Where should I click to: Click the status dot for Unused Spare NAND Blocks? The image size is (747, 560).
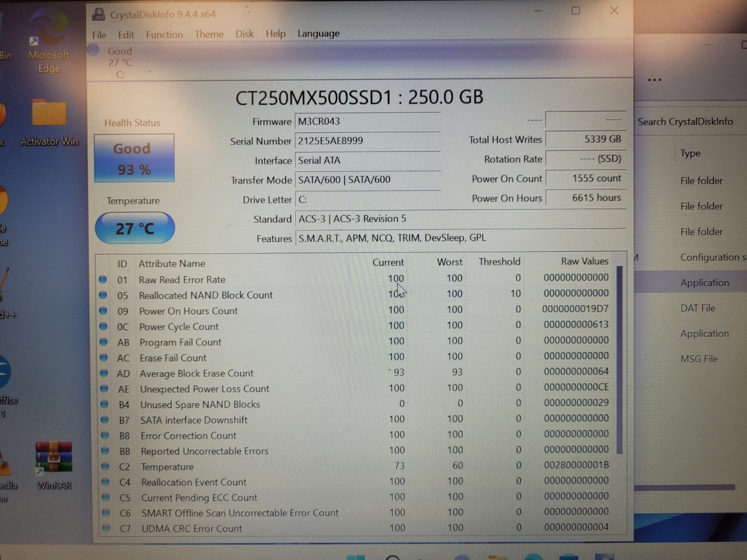click(105, 404)
